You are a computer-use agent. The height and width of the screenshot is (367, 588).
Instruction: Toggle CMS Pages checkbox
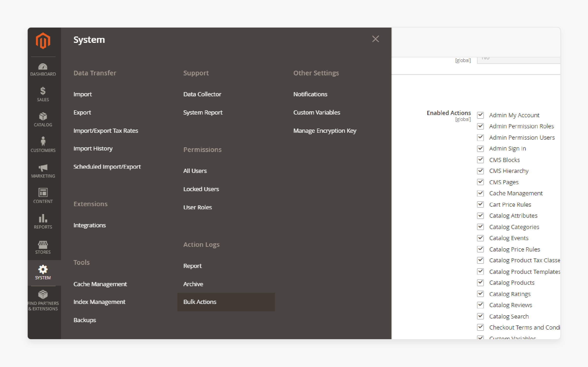pyautogui.click(x=480, y=182)
